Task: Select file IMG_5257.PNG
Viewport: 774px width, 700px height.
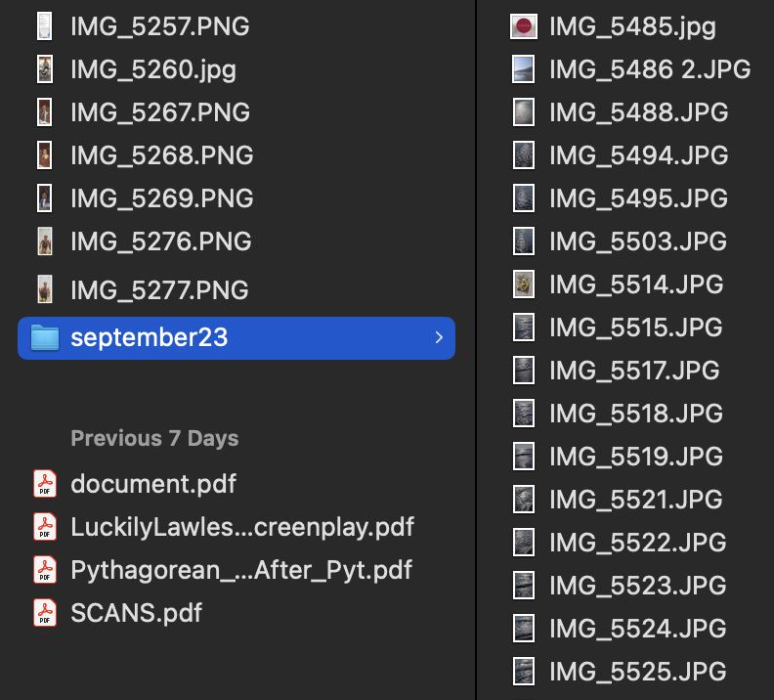Action: point(159,26)
